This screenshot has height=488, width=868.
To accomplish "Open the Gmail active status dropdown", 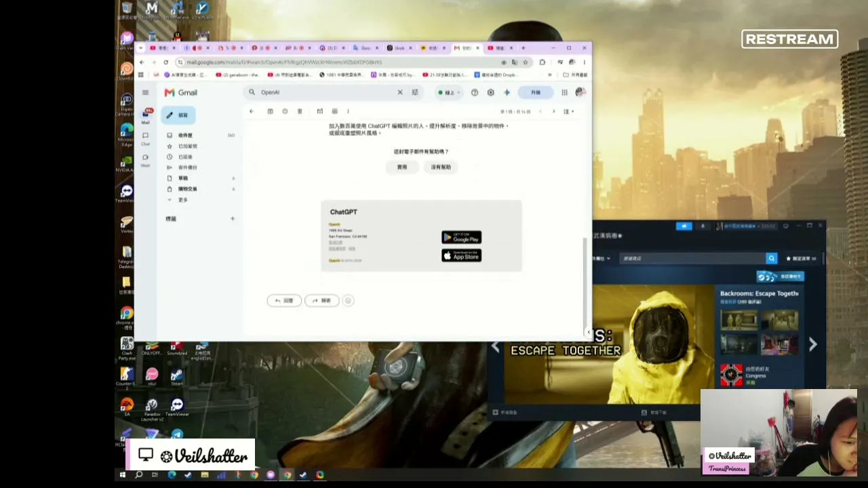I will 449,92.
